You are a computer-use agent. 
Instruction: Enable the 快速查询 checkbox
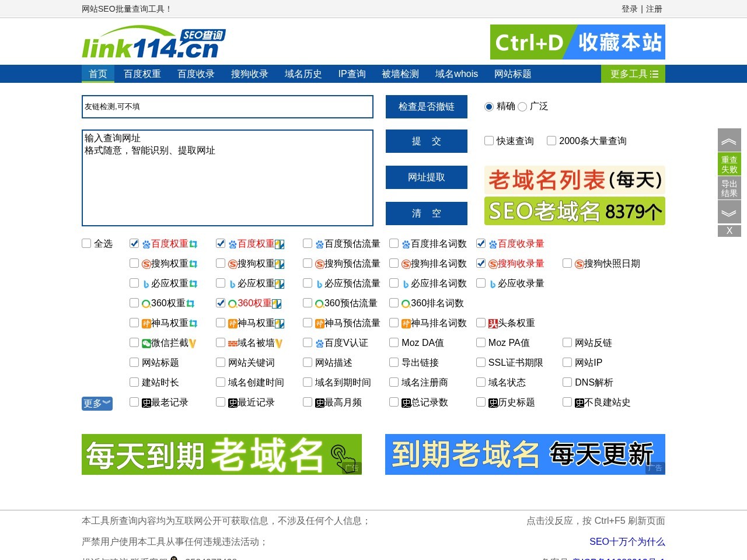pyautogui.click(x=489, y=141)
